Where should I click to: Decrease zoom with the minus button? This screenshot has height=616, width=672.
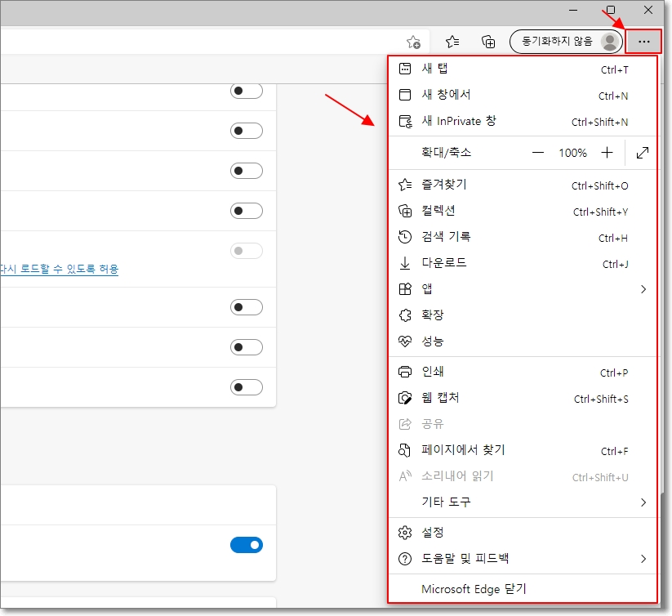(537, 153)
